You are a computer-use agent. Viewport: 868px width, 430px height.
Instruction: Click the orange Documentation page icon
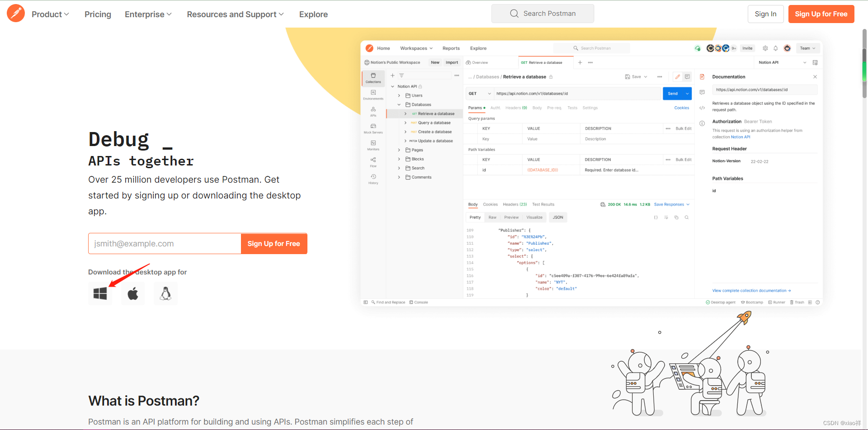click(x=702, y=77)
